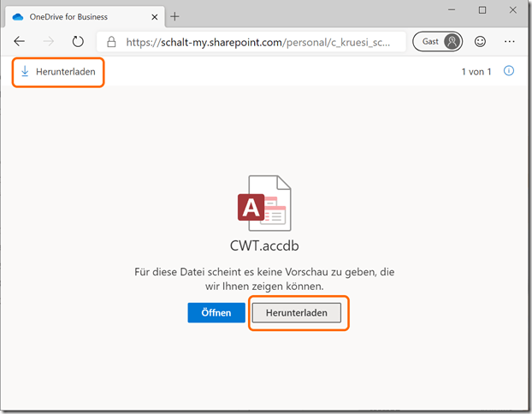Minimize the browser window
Screen dimensions: 532x414
click(452, 10)
